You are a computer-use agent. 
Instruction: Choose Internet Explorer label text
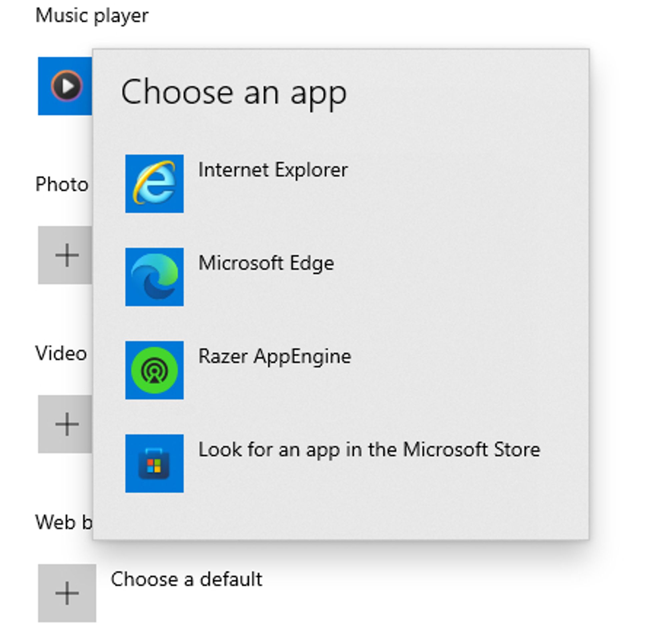click(273, 170)
